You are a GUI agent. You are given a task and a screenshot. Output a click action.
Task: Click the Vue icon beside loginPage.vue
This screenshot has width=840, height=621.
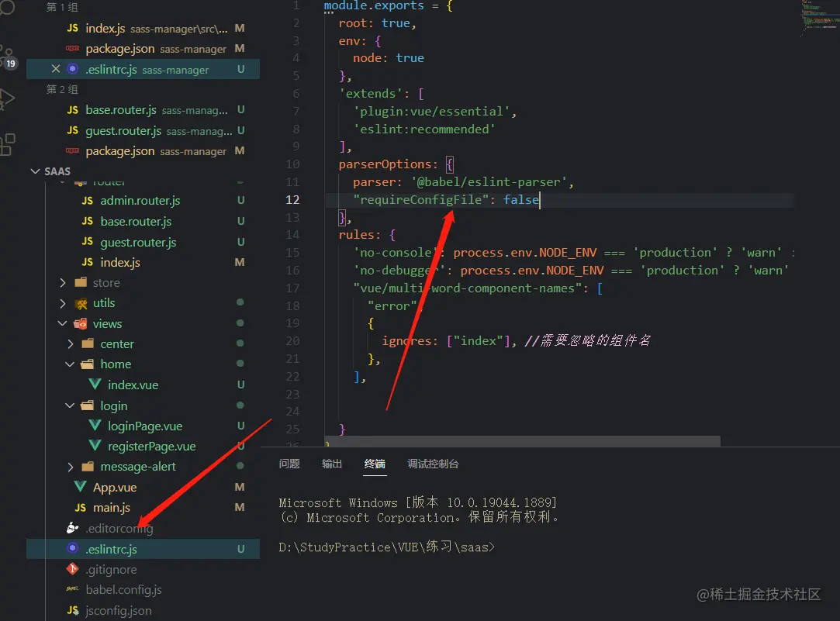[95, 426]
